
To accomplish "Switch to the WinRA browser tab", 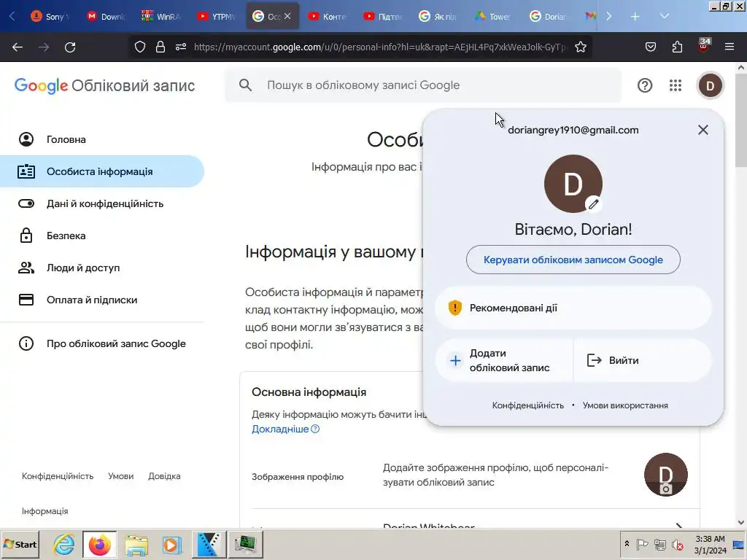I will pyautogui.click(x=161, y=17).
